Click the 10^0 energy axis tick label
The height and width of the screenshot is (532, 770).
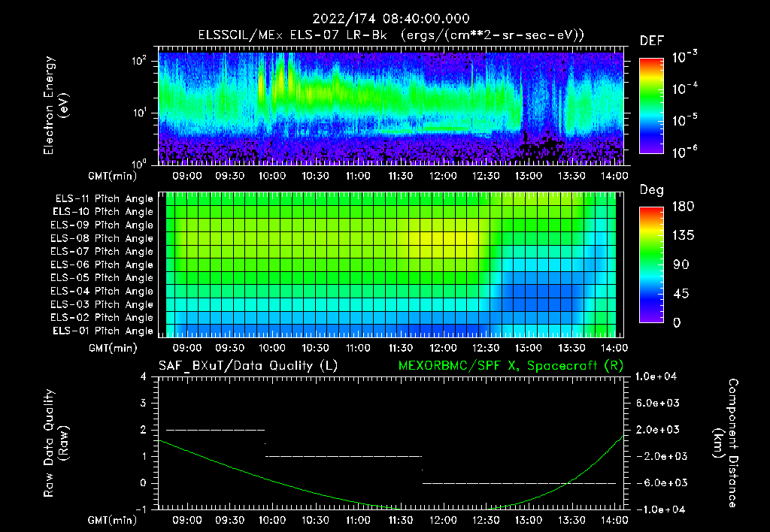139,163
